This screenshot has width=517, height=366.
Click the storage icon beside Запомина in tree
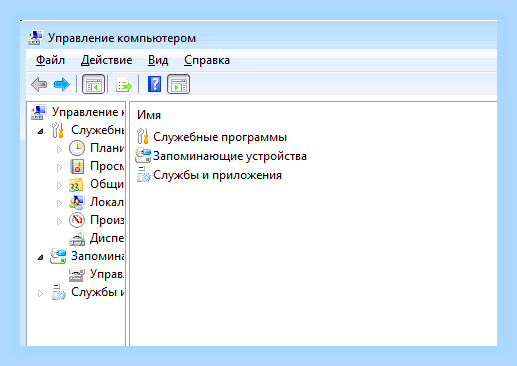(x=58, y=256)
